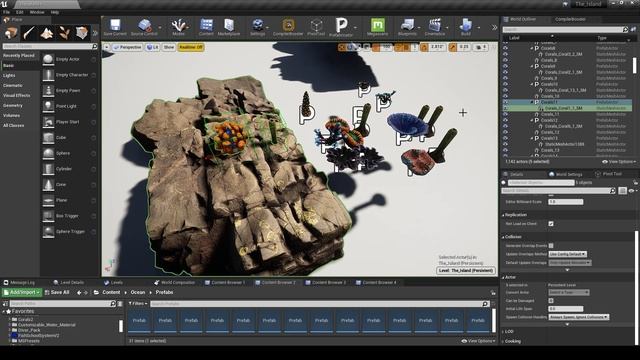Screen dimensions: 640x360
Task: Click the Empty Actor placement icon
Action: pyautogui.click(x=48, y=59)
